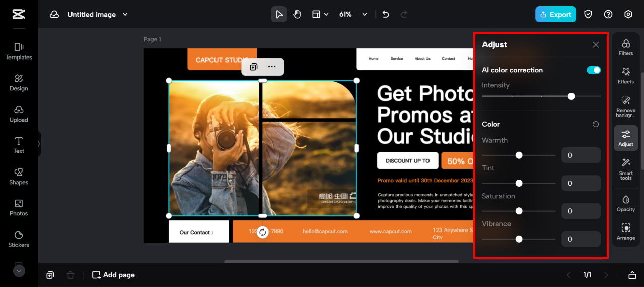Open the Filters panel

point(626,47)
